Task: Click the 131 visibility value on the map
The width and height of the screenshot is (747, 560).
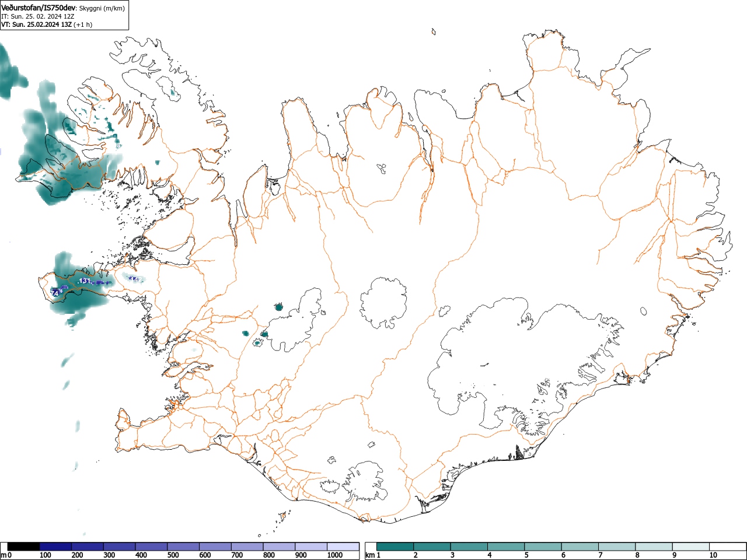Action: click(x=84, y=281)
